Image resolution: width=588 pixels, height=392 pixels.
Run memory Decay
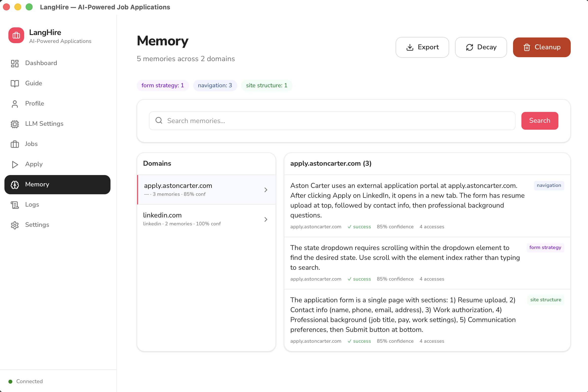(x=481, y=47)
